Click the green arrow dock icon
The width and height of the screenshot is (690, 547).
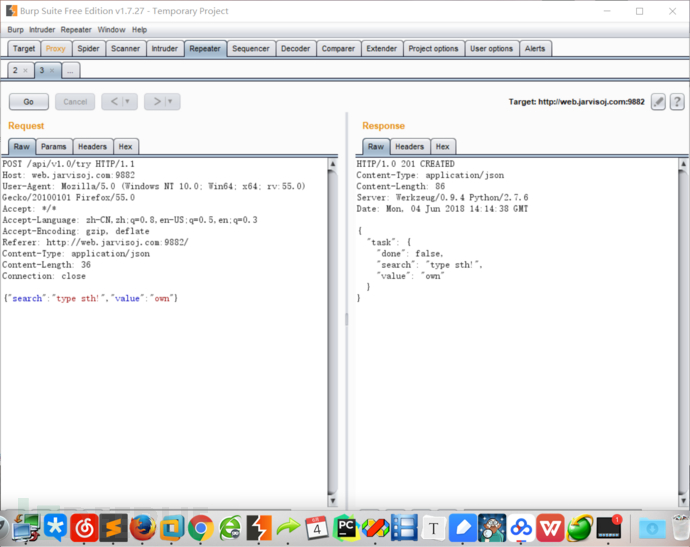[288, 527]
